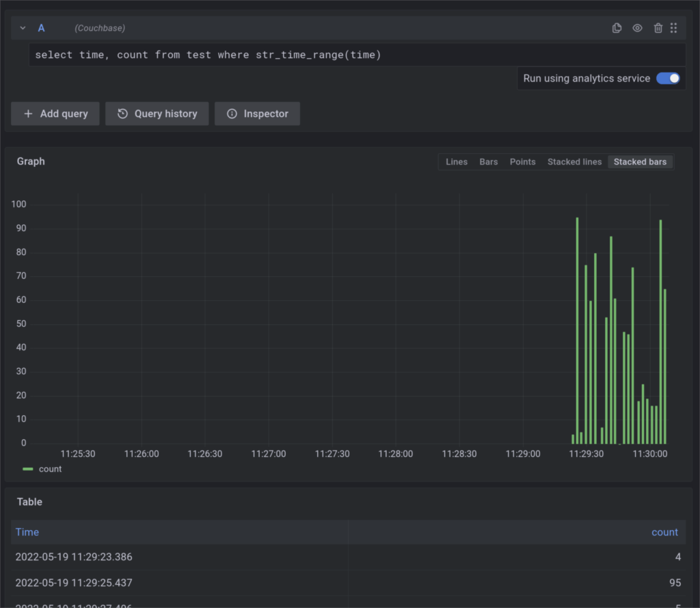Switch graph display to Lines
The image size is (700, 608).
[x=456, y=161]
